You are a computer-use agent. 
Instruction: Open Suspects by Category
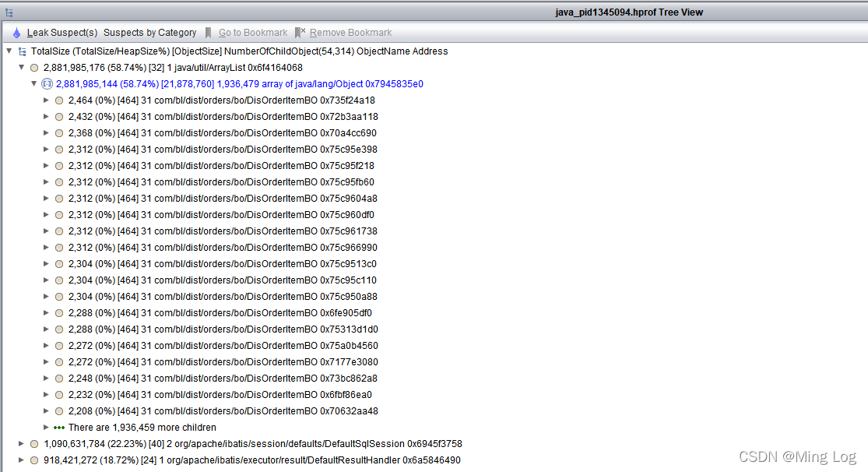pyautogui.click(x=150, y=33)
